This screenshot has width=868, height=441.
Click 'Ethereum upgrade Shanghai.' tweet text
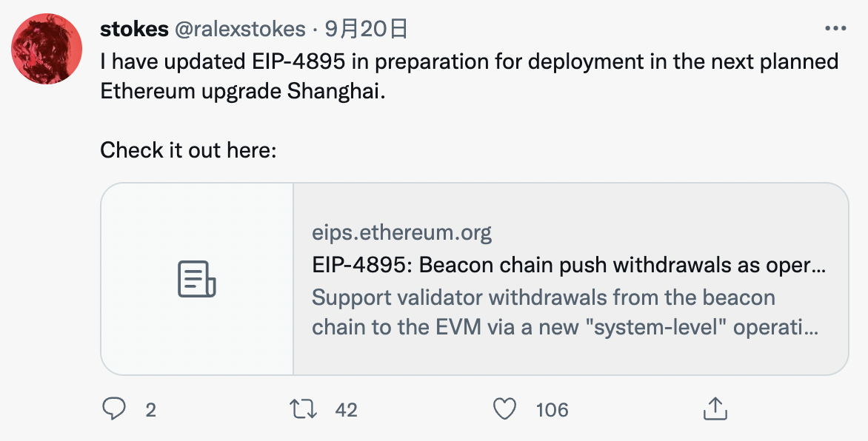coord(242,91)
